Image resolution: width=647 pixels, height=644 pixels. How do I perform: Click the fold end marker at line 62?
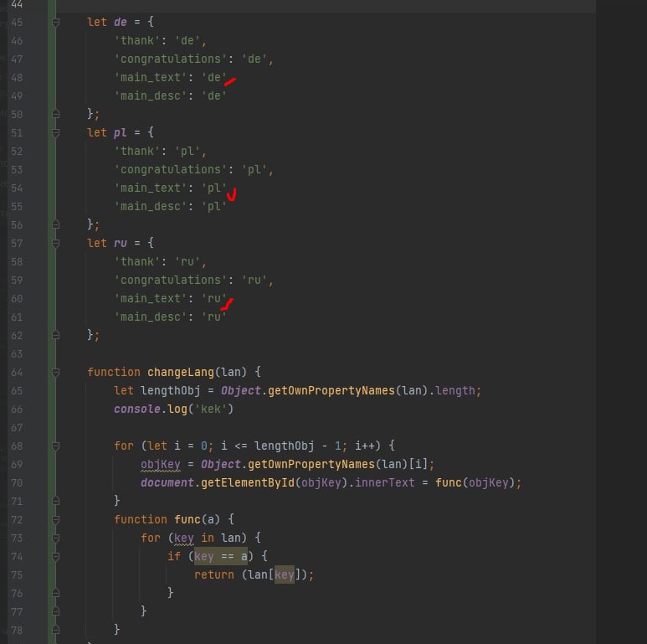pyautogui.click(x=56, y=335)
